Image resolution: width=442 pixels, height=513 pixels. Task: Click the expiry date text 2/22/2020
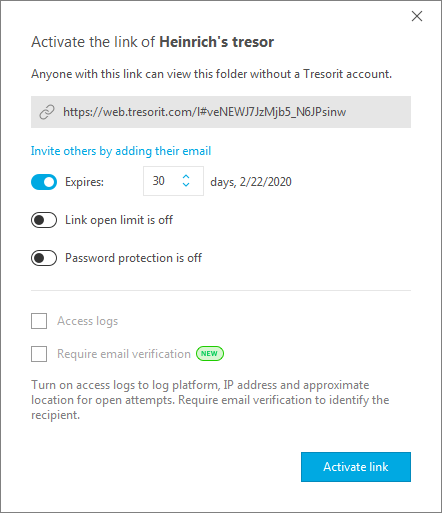coord(266,182)
